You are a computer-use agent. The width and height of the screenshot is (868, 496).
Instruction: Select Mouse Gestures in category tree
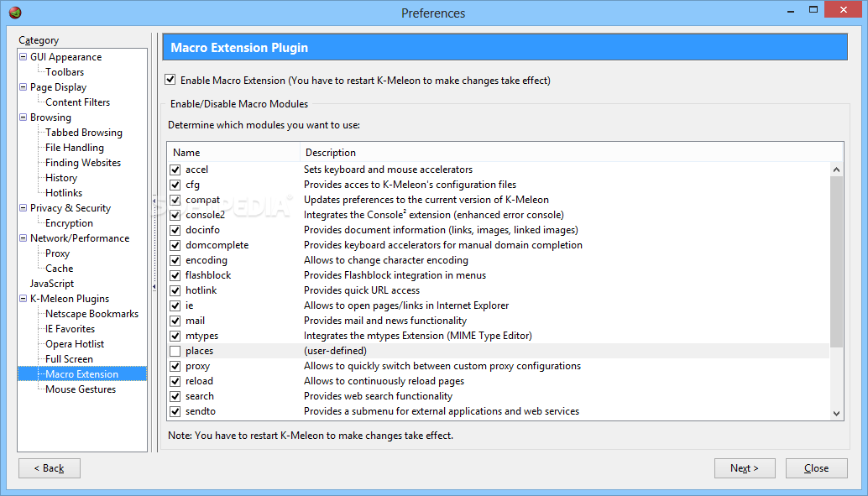81,389
